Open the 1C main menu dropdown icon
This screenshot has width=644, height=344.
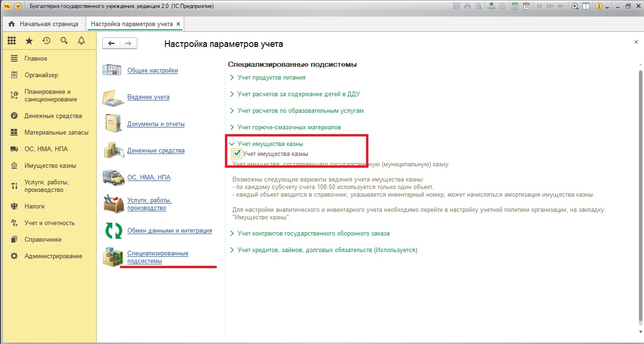coord(18,7)
